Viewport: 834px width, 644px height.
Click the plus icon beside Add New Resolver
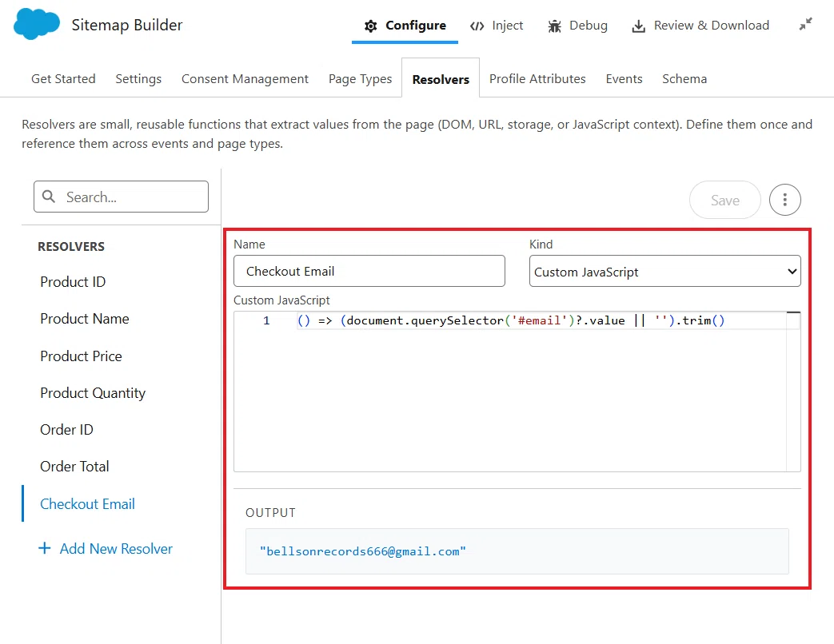[x=45, y=548]
